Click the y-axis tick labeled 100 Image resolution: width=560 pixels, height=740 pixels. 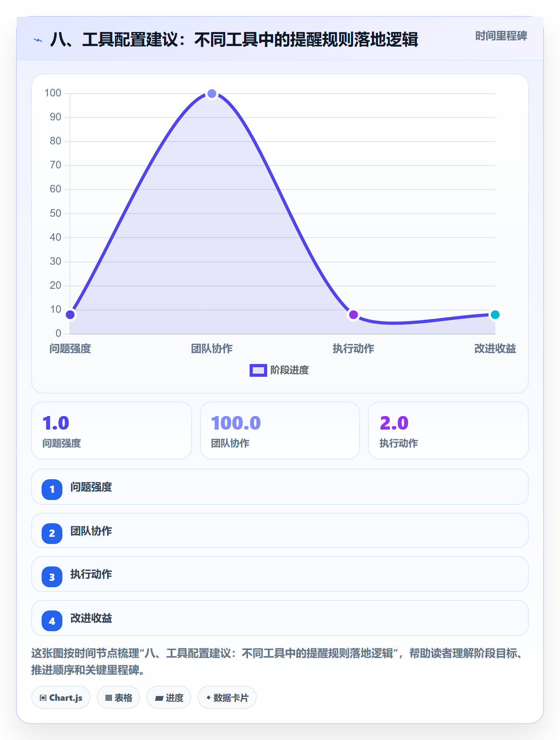[53, 93]
